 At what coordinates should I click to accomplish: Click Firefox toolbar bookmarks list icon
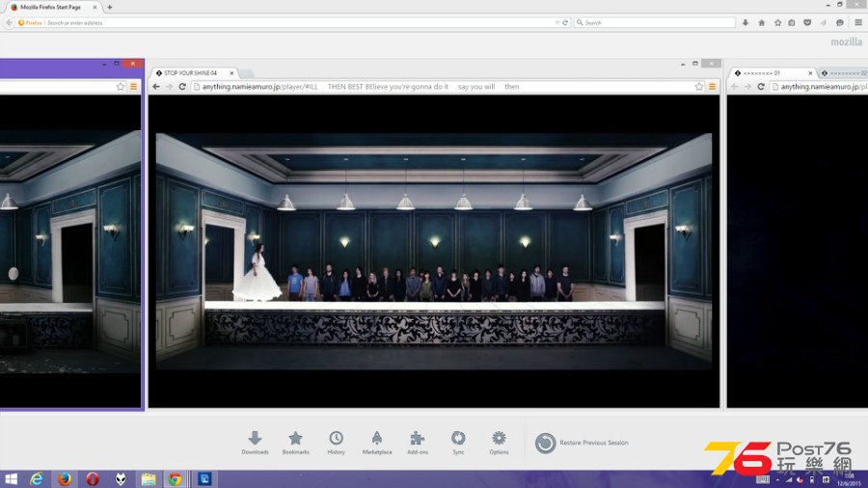pyautogui.click(x=792, y=23)
